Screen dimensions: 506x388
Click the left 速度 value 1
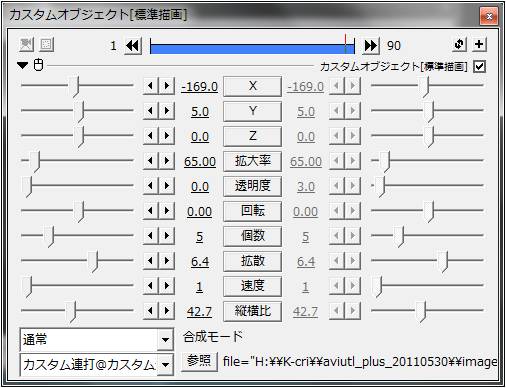point(199,287)
